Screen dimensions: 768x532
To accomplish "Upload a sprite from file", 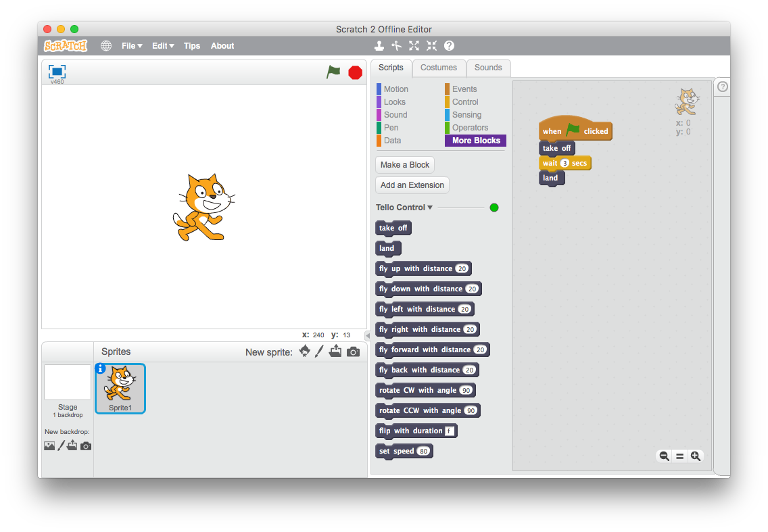I will click(335, 352).
